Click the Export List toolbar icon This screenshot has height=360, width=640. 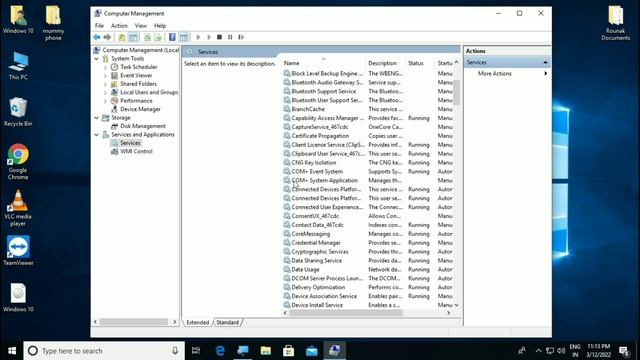click(158, 37)
